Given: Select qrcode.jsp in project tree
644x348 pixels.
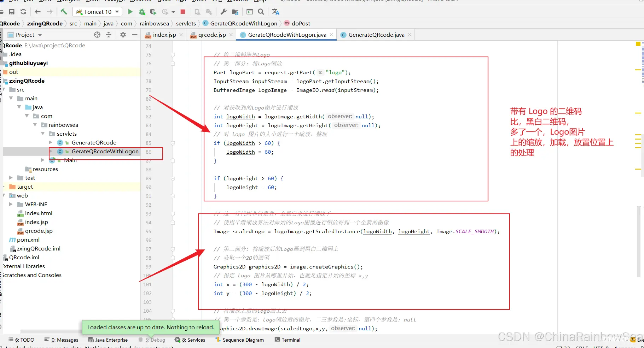Looking at the screenshot, I should coord(39,231).
